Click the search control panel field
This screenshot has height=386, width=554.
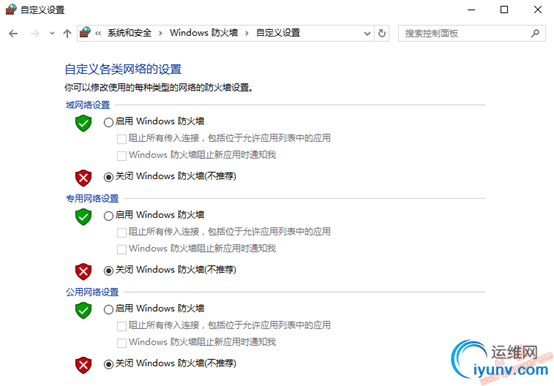[472, 34]
